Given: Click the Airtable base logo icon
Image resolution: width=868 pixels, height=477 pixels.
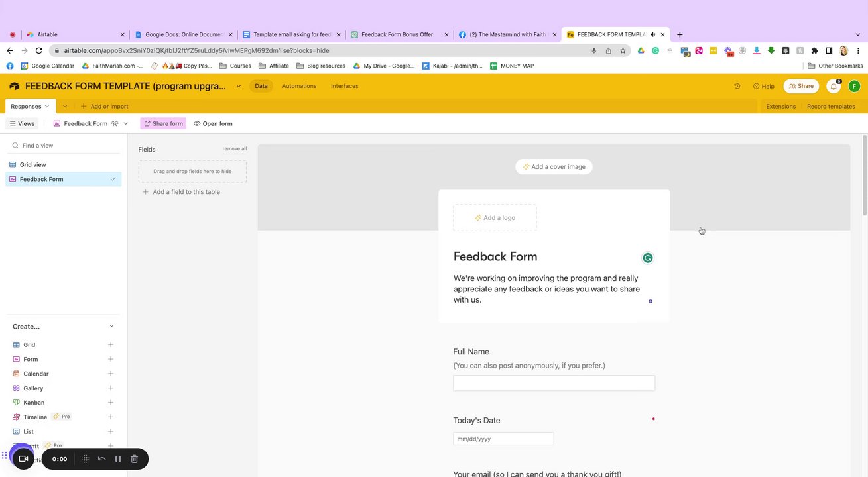Looking at the screenshot, I should point(14,86).
